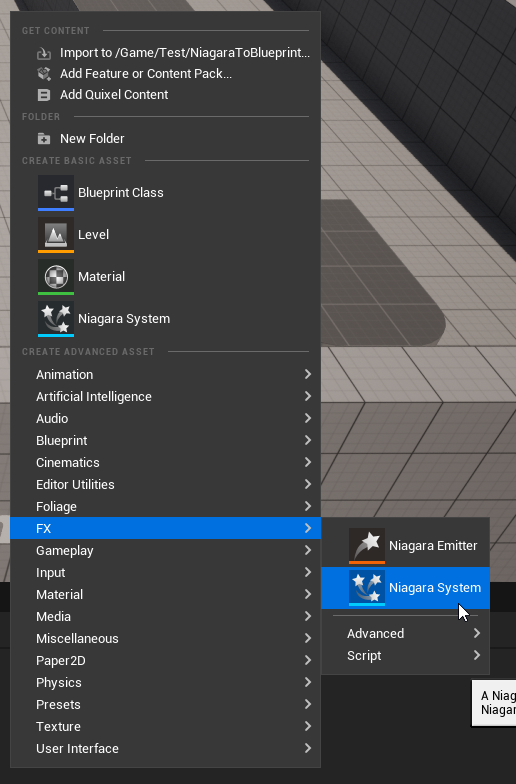The image size is (516, 784).
Task: Click the highlighted Niagara System icon in FX submenu
Action: (x=367, y=588)
